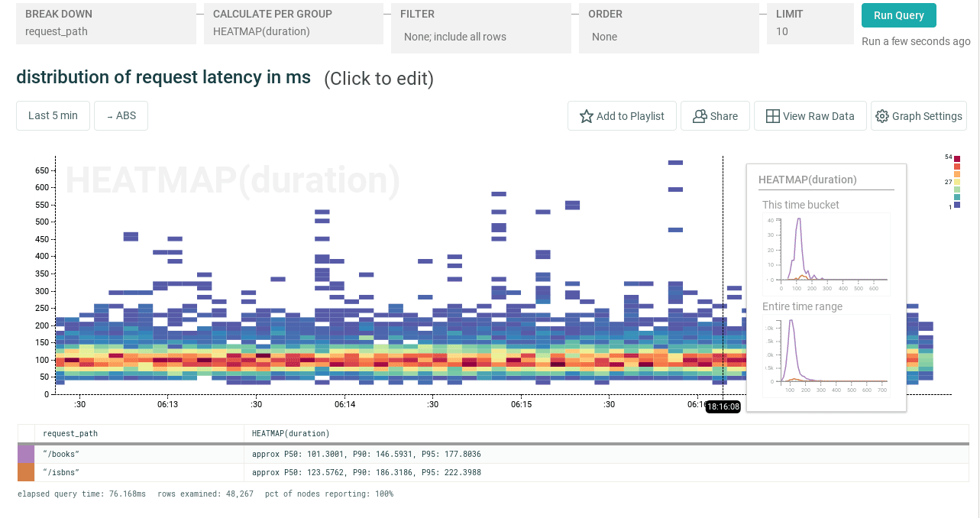Toggle ABS mode for the graph

tap(121, 115)
